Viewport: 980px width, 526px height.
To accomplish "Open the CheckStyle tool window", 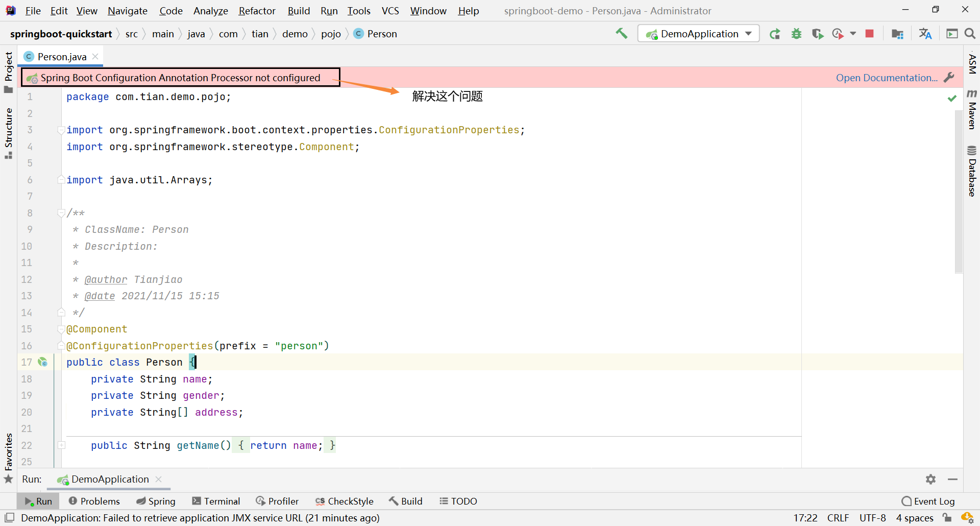I will [x=345, y=501].
